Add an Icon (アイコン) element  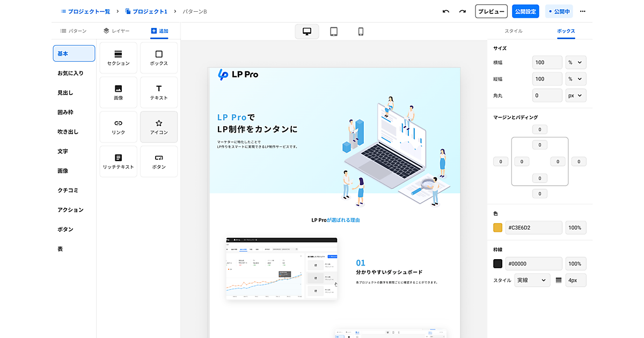click(x=159, y=127)
